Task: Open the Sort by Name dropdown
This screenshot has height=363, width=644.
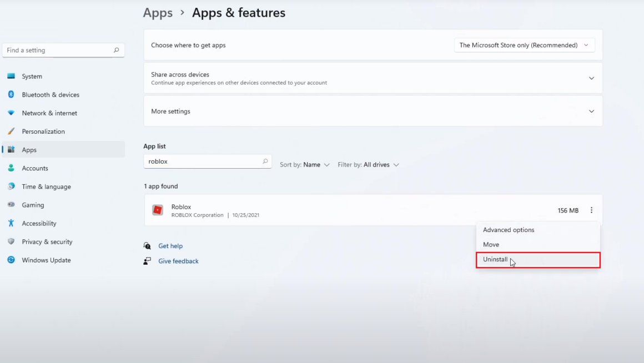Action: (x=305, y=165)
